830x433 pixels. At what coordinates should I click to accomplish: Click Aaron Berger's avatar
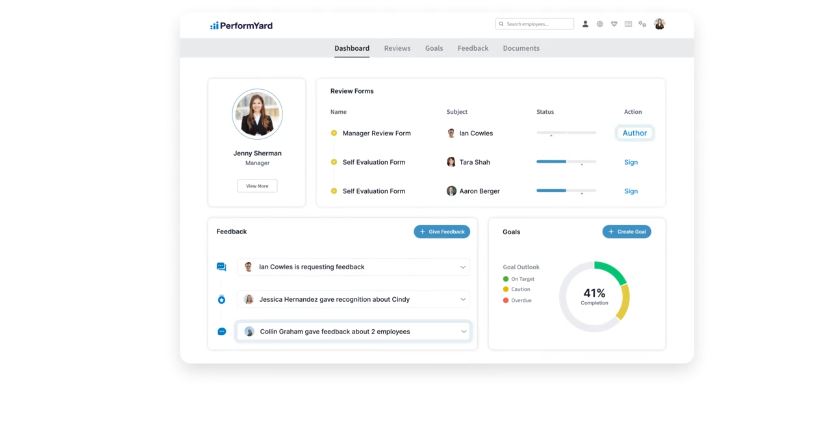(x=451, y=191)
